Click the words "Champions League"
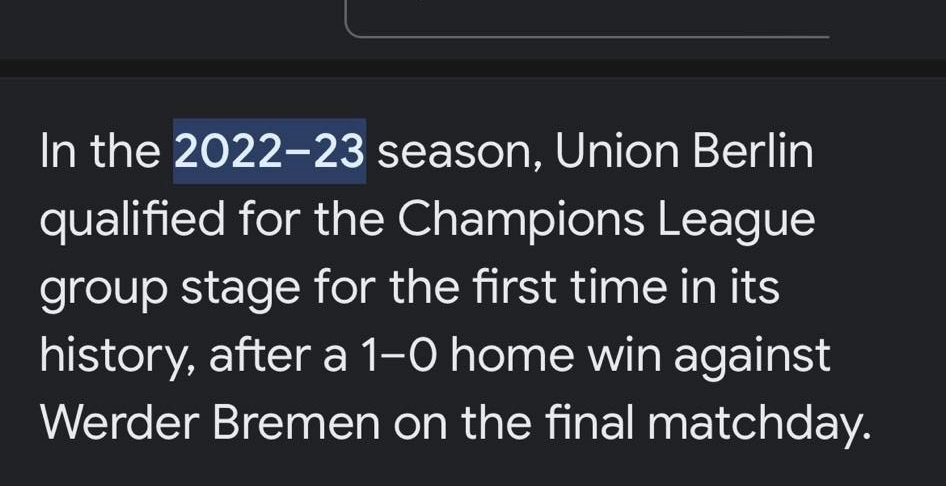The height and width of the screenshot is (486, 946). click(606, 221)
